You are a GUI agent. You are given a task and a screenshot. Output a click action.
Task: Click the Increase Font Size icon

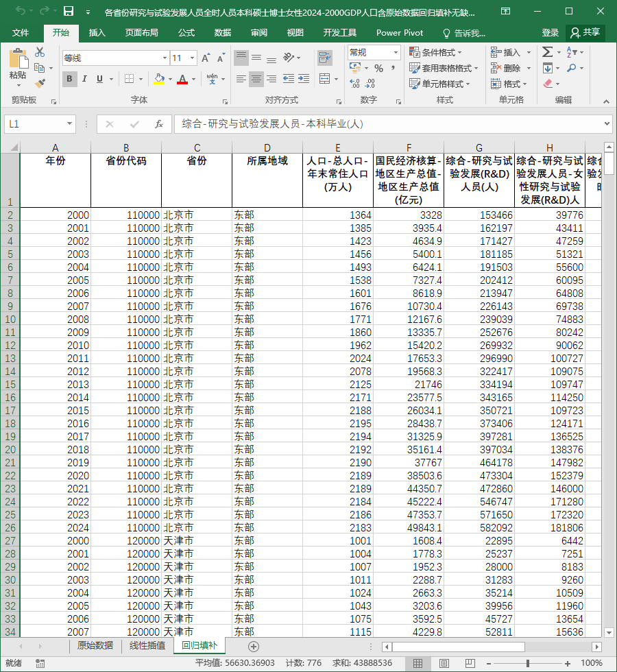206,58
